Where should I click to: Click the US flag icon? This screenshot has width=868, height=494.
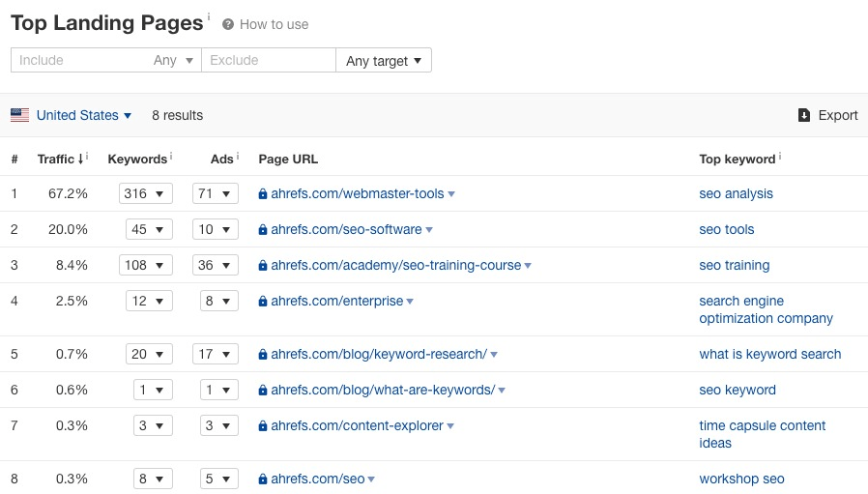(x=20, y=115)
